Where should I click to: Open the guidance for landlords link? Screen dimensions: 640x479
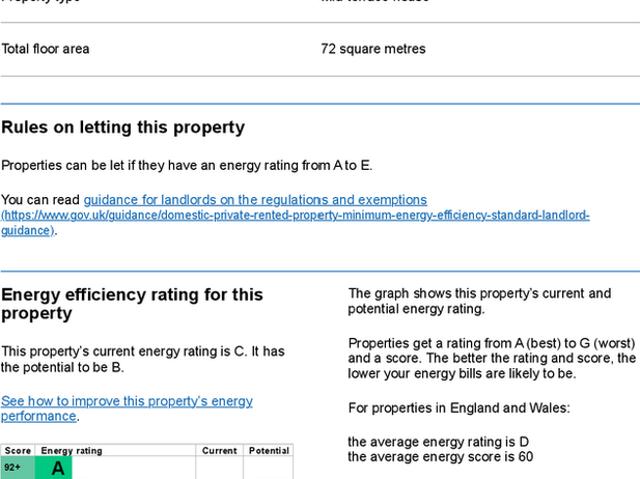tap(255, 200)
